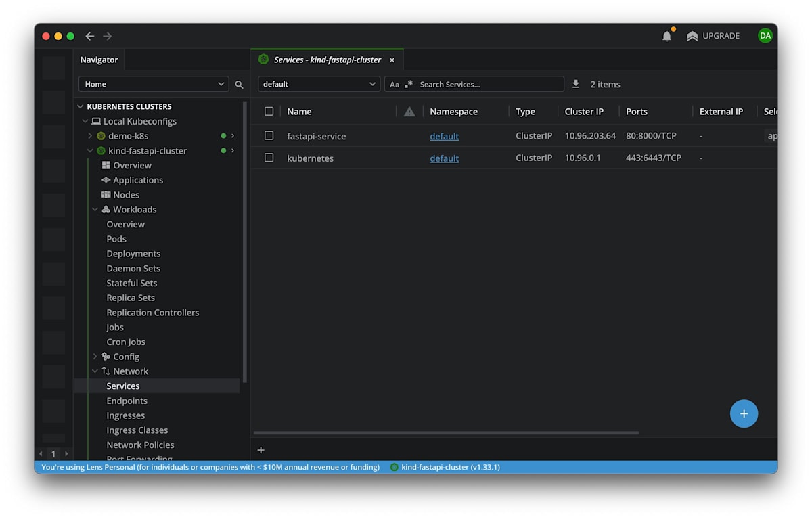The width and height of the screenshot is (812, 519).
Task: Go forward with the right arrow
Action: [107, 36]
